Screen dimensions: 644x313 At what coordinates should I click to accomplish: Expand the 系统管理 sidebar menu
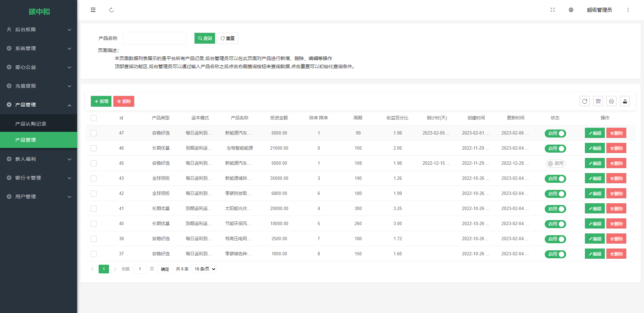pos(39,48)
